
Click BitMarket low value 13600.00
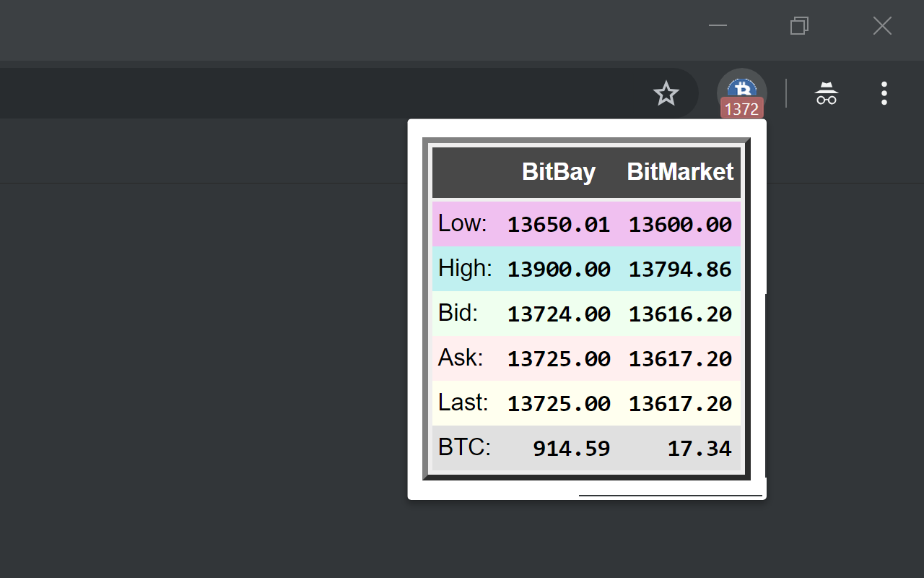pos(680,225)
